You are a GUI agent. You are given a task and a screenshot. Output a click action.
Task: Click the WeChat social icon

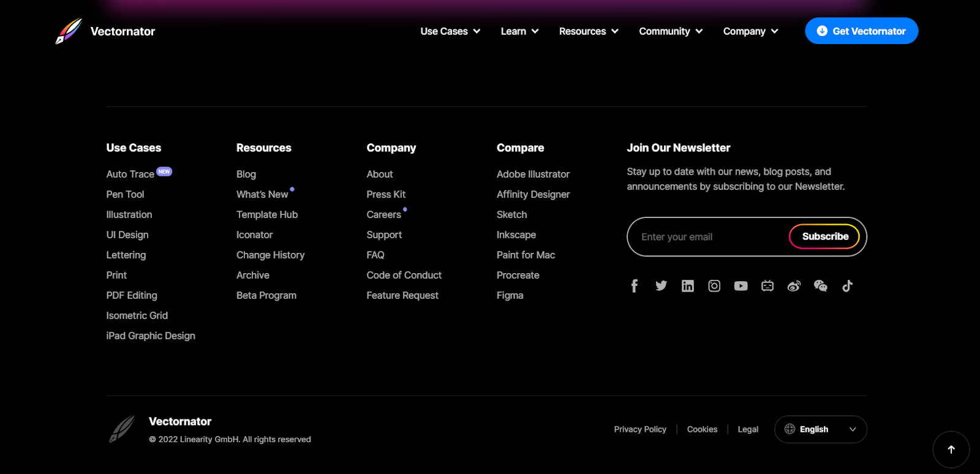click(x=821, y=286)
